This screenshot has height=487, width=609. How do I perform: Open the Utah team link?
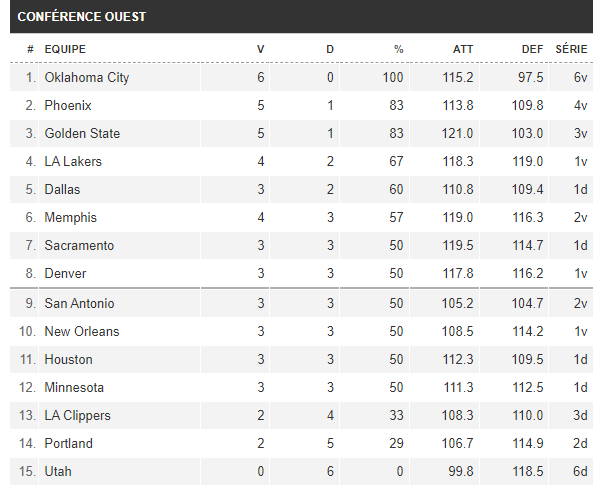pyautogui.click(x=58, y=471)
